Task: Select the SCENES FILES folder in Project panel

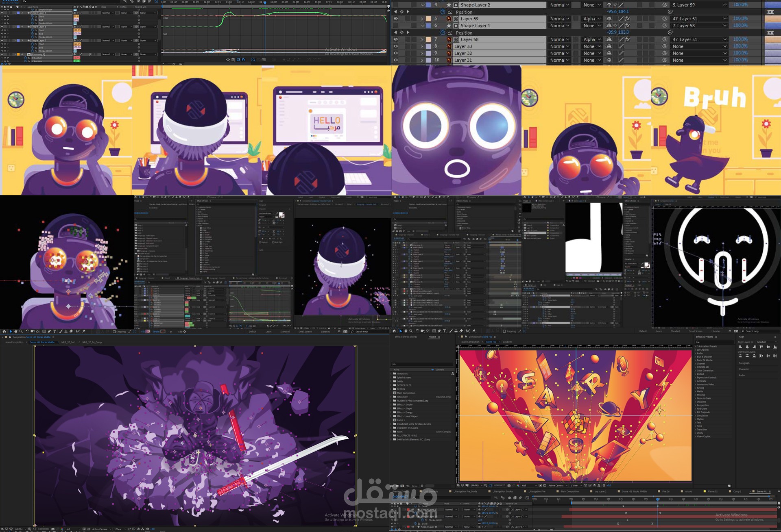Action: [x=404, y=385]
